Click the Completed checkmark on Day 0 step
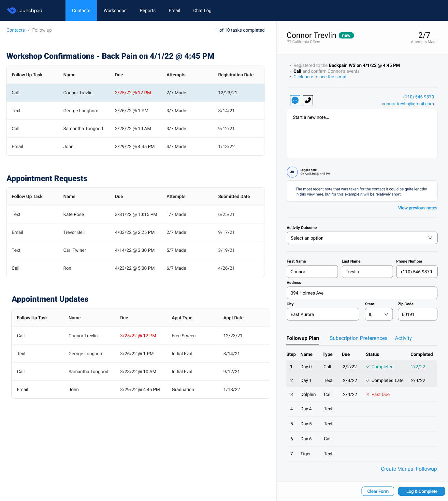This screenshot has width=448, height=501. tap(368, 367)
